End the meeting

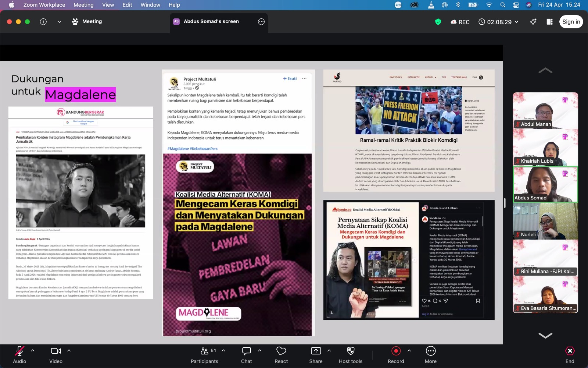tap(570, 355)
